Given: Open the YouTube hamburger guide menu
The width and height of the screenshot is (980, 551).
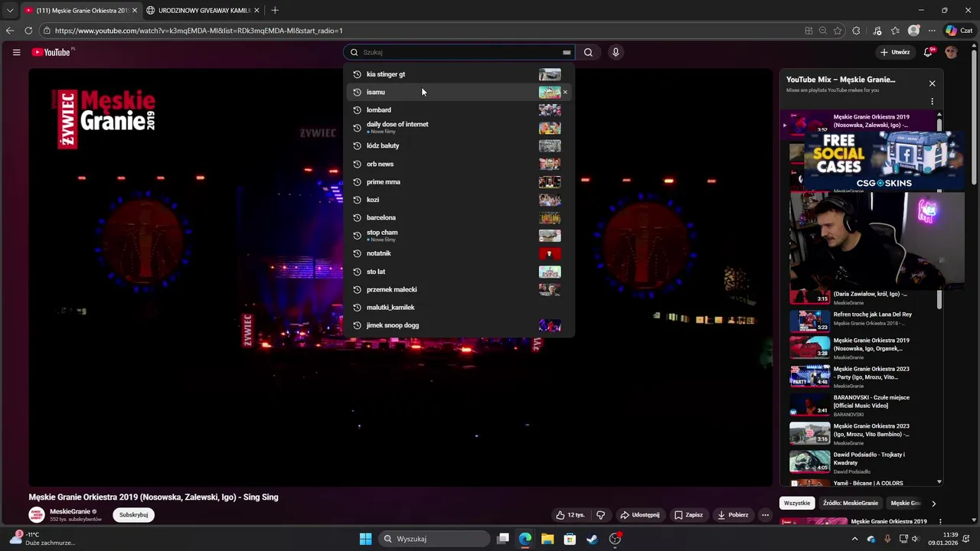Looking at the screenshot, I should point(16,52).
